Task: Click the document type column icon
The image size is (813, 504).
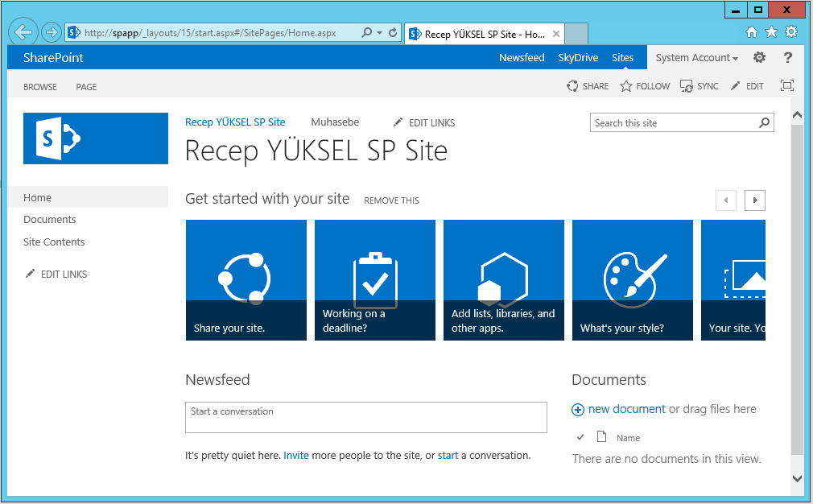Action: (x=601, y=436)
